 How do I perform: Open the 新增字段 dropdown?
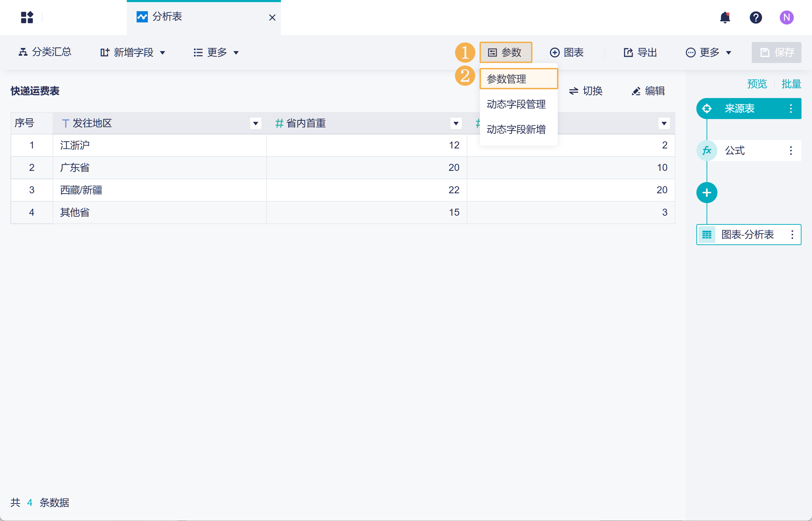click(x=133, y=53)
